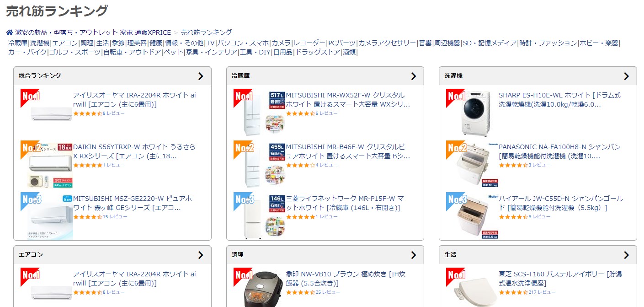The image size is (644, 307).
Task: Click the Haier JW-C55D-N washing machine image
Action: pyautogui.click(x=472, y=215)
